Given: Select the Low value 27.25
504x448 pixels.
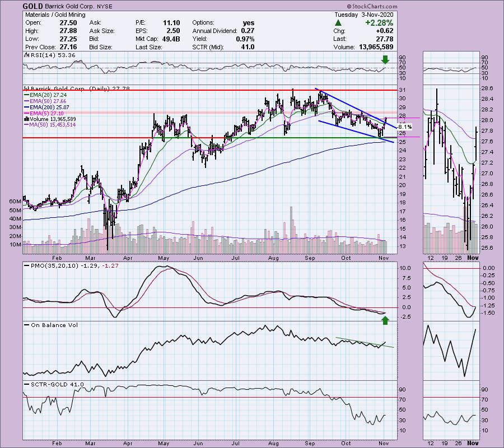Looking at the screenshot, I should (x=68, y=39).
